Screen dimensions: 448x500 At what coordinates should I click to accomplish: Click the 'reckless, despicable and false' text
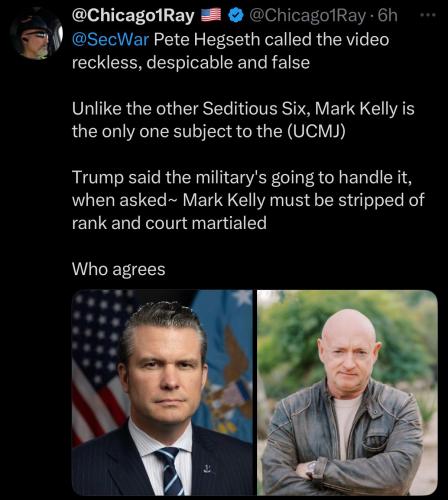pyautogui.click(x=191, y=63)
